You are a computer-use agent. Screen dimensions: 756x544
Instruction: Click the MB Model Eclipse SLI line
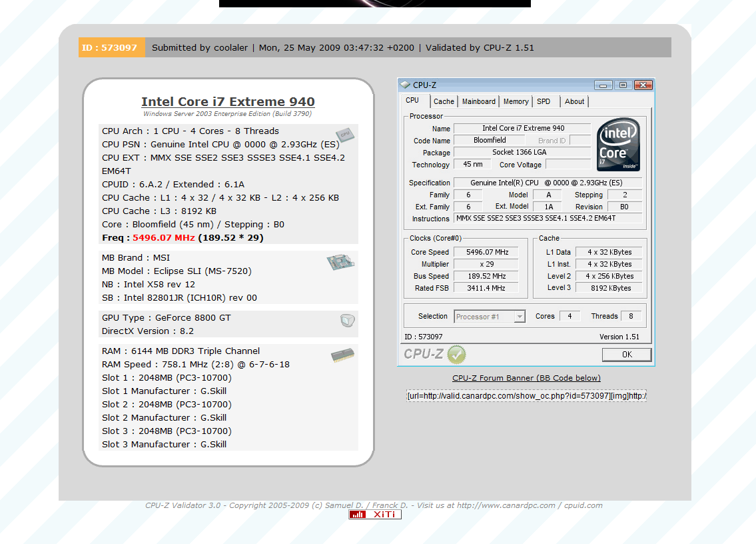pyautogui.click(x=177, y=271)
